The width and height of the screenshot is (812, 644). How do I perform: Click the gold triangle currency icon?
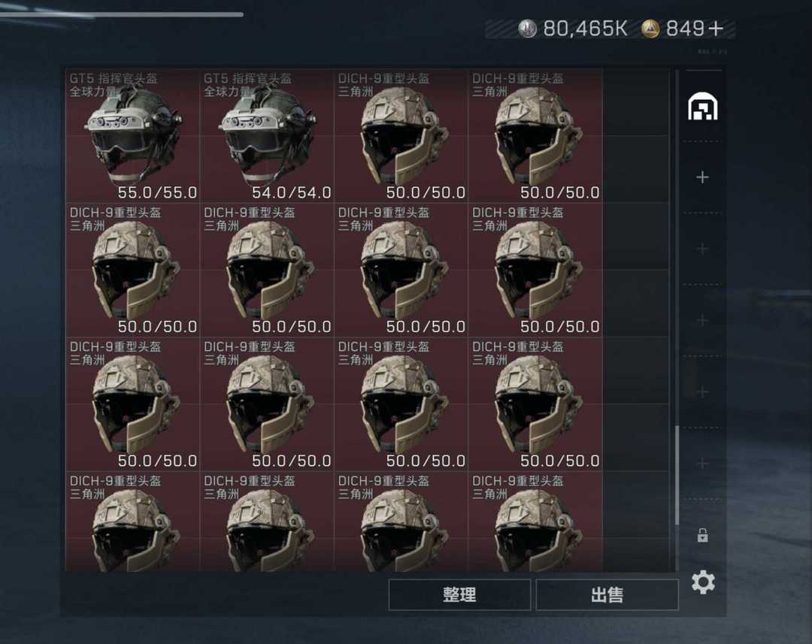[650, 29]
